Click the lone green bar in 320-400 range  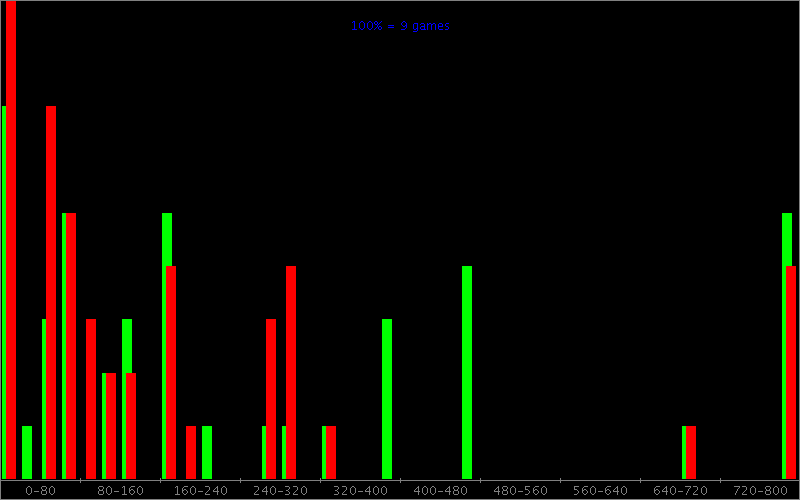coord(387,399)
